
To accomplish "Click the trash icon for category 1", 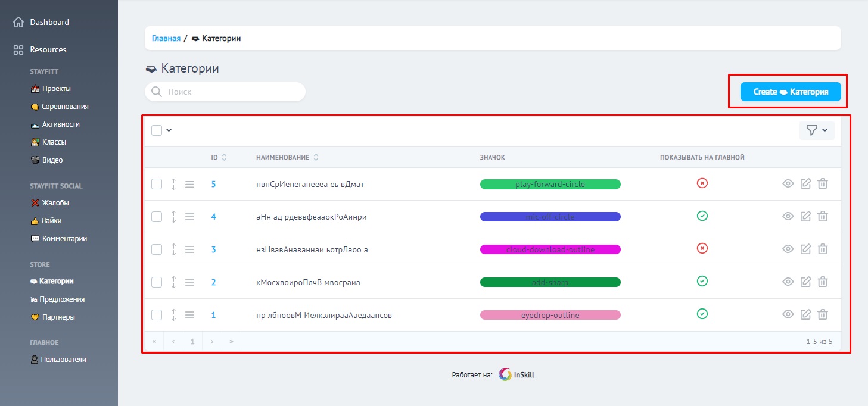I will click(823, 315).
